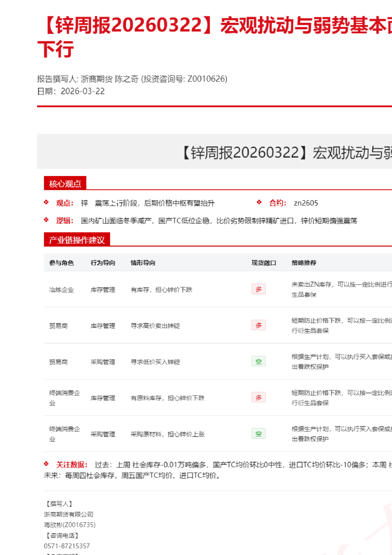The height and width of the screenshot is (555, 392).
Task: Click 采购管理 in the 寻求低价买入锌锭 row
Action: click(x=103, y=362)
